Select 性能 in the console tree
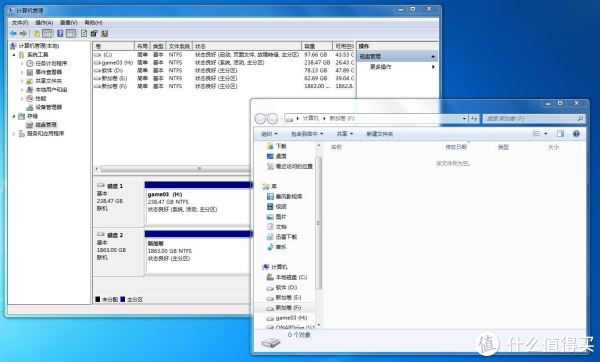 pyautogui.click(x=41, y=99)
